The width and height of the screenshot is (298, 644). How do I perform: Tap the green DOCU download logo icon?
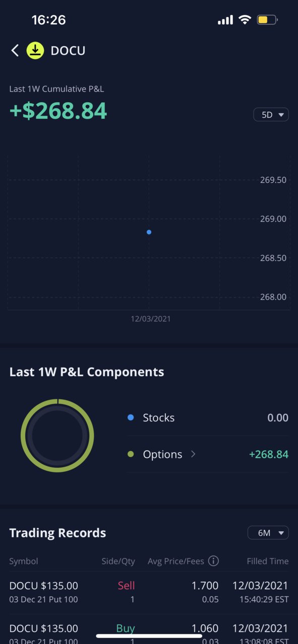coord(35,50)
